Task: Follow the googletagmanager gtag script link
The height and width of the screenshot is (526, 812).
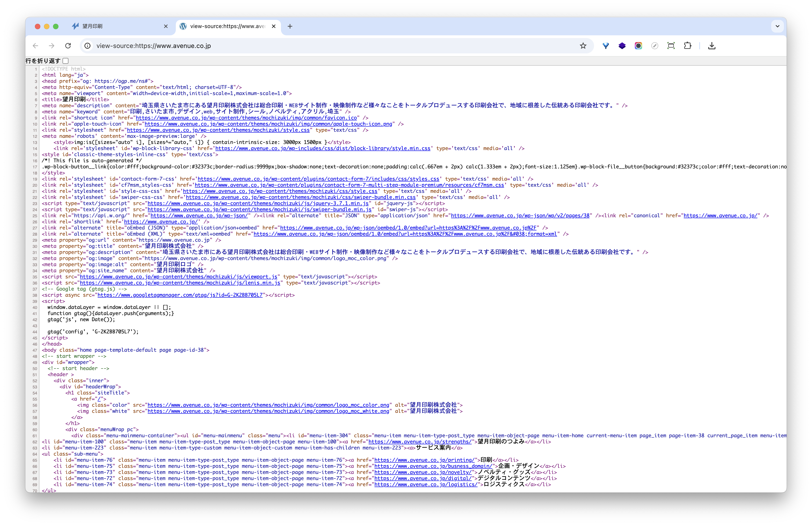Action: click(180, 295)
